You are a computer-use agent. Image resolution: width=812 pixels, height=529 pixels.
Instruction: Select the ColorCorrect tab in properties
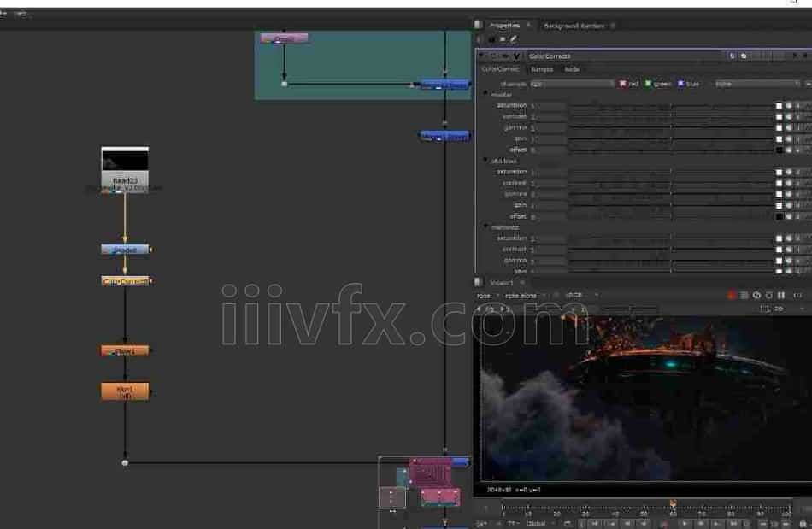pyautogui.click(x=500, y=69)
